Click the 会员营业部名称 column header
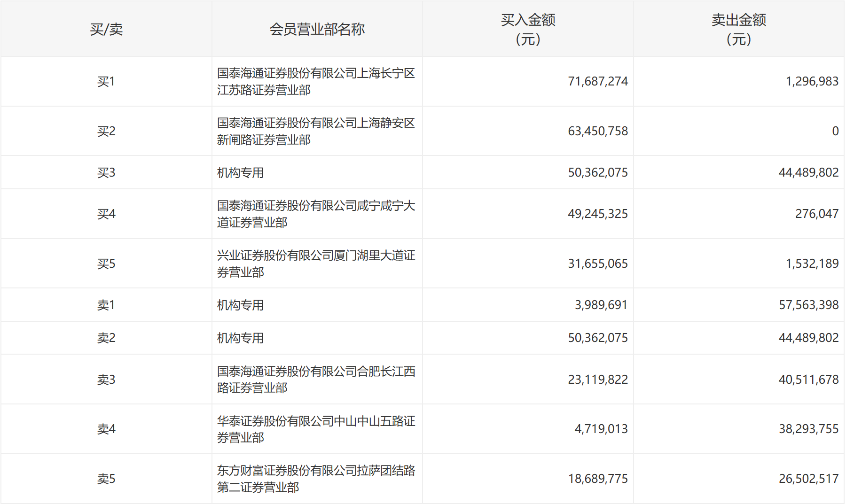 click(317, 29)
